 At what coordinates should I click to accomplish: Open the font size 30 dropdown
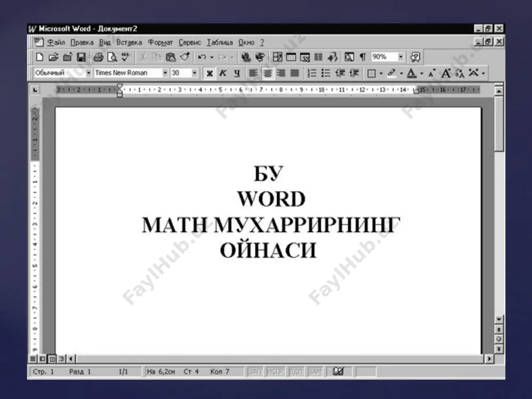tap(194, 72)
